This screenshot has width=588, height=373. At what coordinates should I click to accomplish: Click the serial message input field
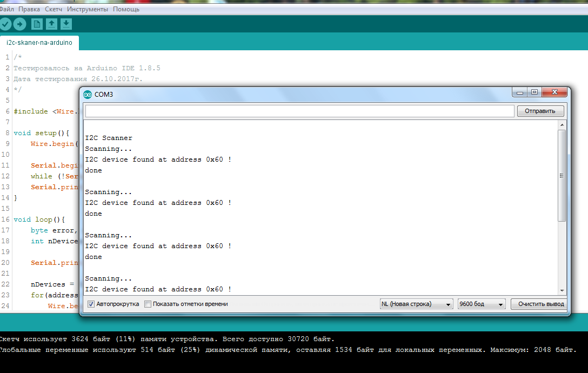pos(299,111)
